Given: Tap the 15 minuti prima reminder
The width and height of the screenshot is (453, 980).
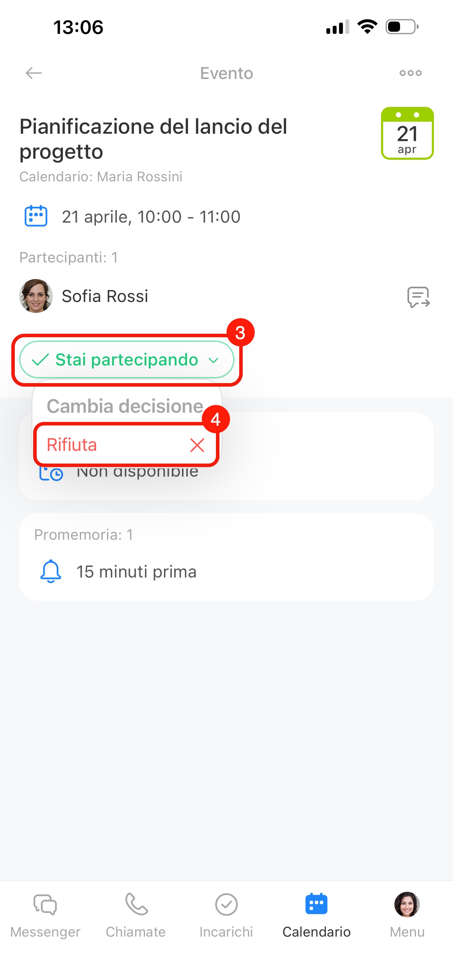Looking at the screenshot, I should tap(136, 571).
